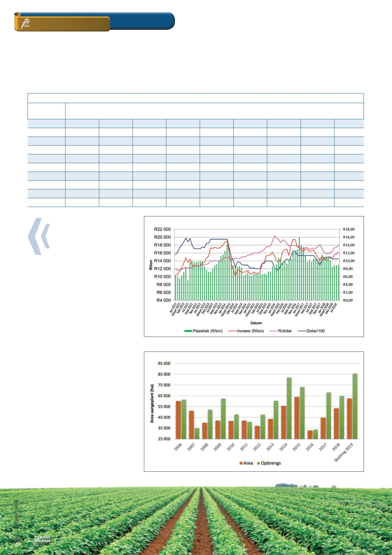392x555 pixels.
Task: Click the Area aangeplant (ha) axis title
Action: pyautogui.click(x=153, y=403)
